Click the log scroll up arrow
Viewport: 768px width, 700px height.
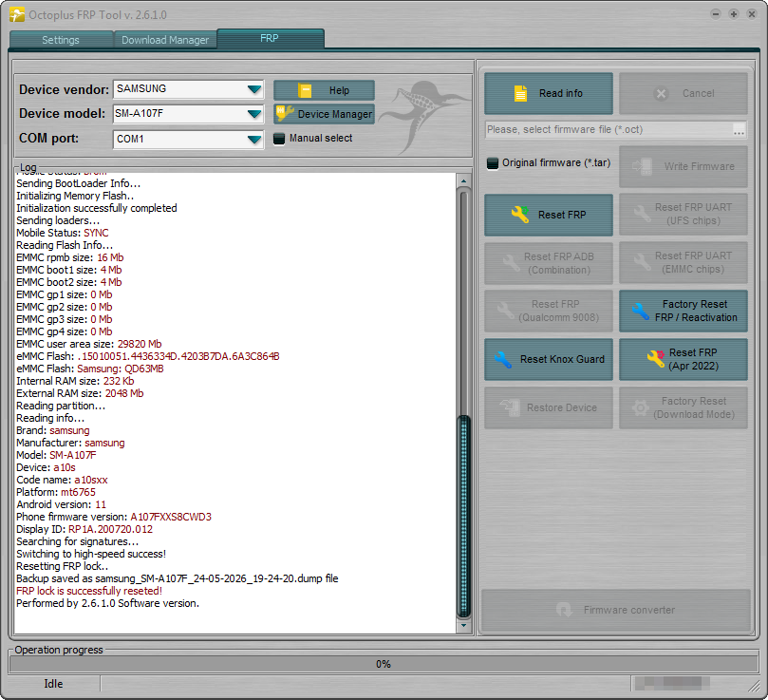coord(463,180)
